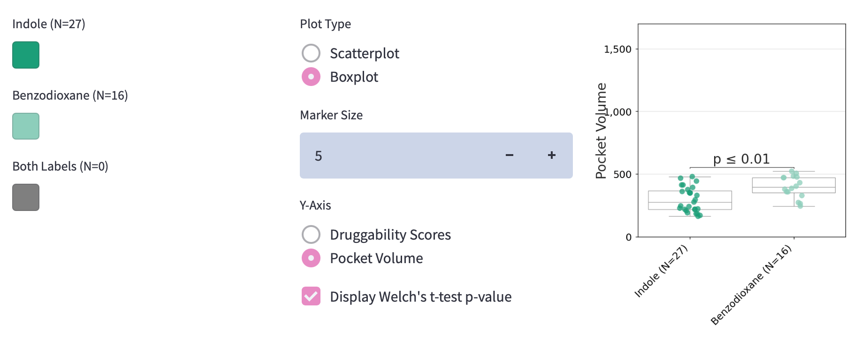Click the Both Labels (N=0) heading
This screenshot has width=868, height=343.
click(60, 166)
